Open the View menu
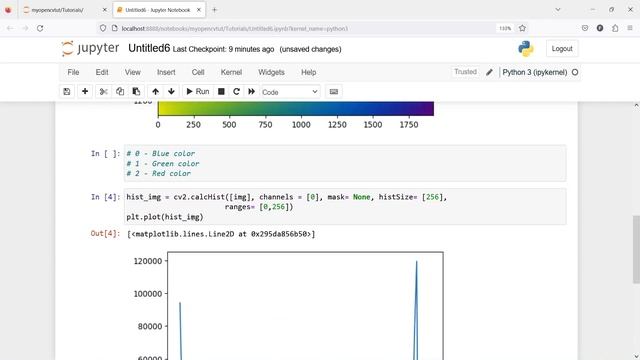This screenshot has width=640, height=360. tap(133, 72)
